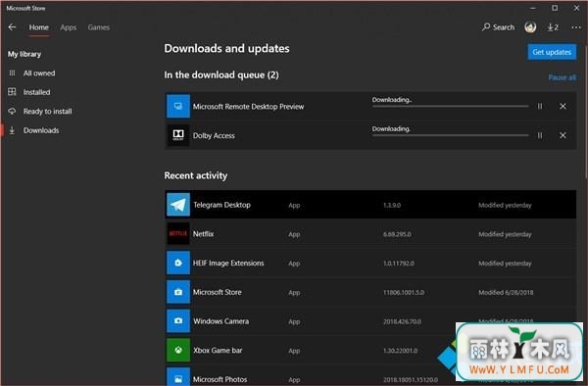Click Telegram's Modified yesterday text
588x386 pixels.
point(505,205)
